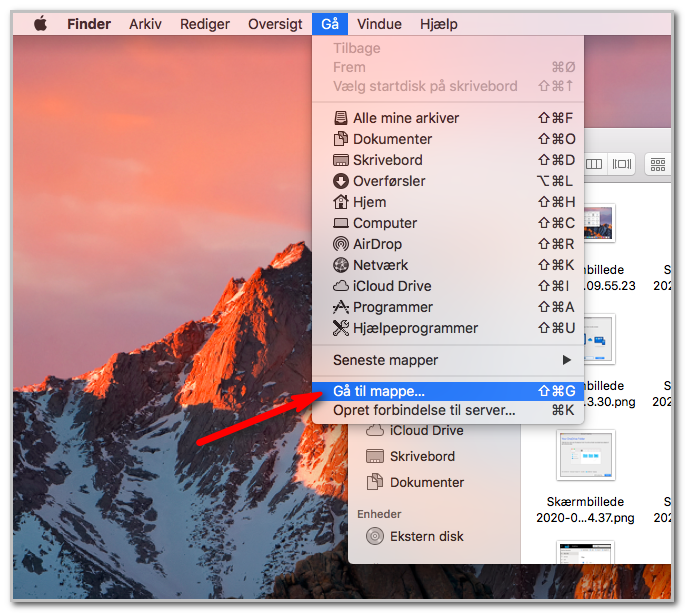The width and height of the screenshot is (685, 613).
Task: Click the Programmer app icon
Action: coord(341,307)
